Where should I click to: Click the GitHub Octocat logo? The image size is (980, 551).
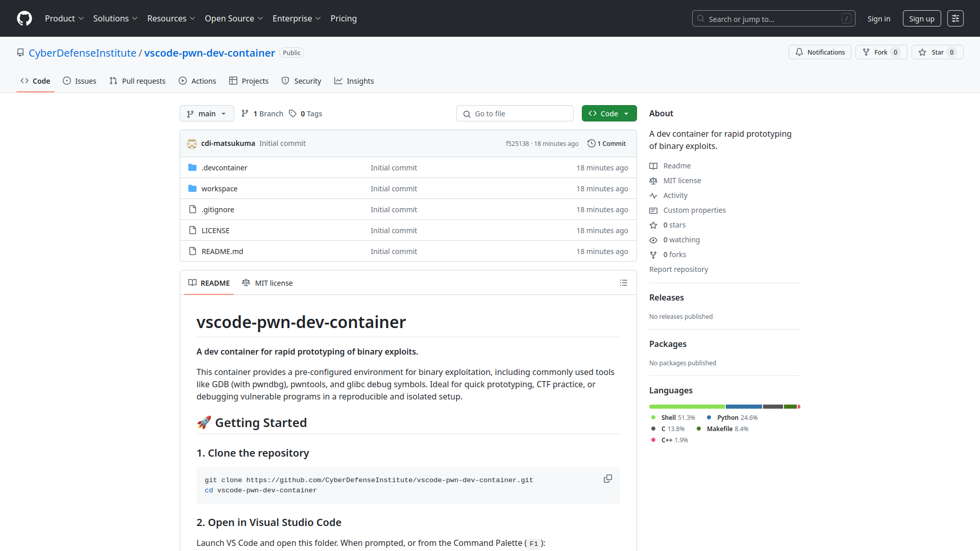click(x=24, y=18)
